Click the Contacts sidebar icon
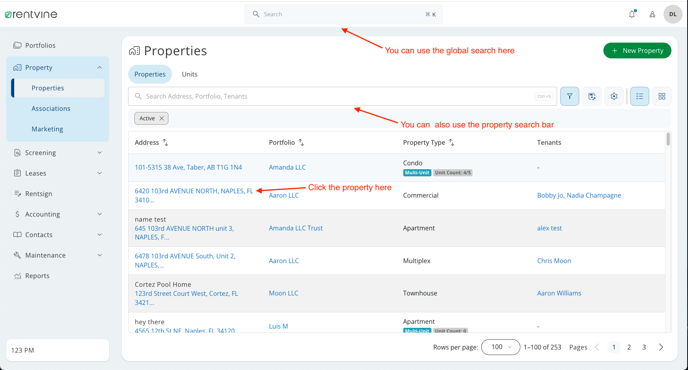 (17, 234)
